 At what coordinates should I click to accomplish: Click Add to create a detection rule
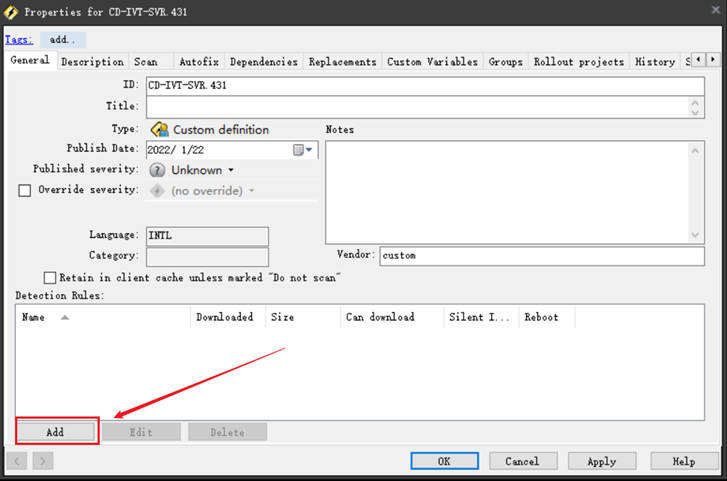point(56,432)
